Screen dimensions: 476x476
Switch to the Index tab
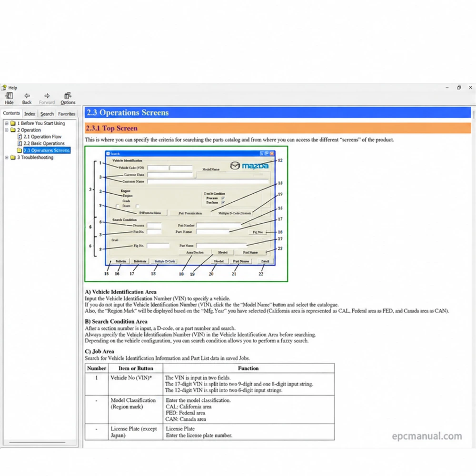coord(30,114)
